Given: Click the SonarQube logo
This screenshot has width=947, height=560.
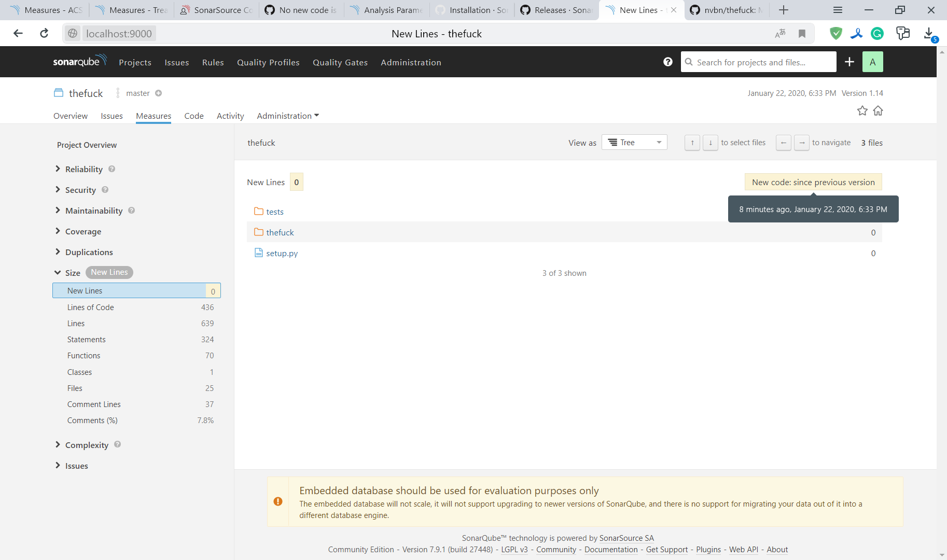Looking at the screenshot, I should (x=79, y=61).
